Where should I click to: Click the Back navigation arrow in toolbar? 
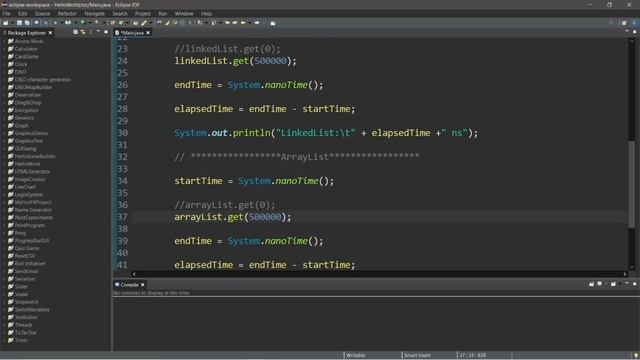point(243,23)
